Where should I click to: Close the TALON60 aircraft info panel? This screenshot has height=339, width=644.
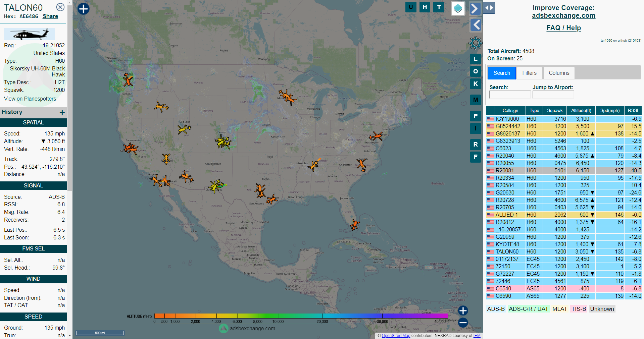pyautogui.click(x=60, y=7)
